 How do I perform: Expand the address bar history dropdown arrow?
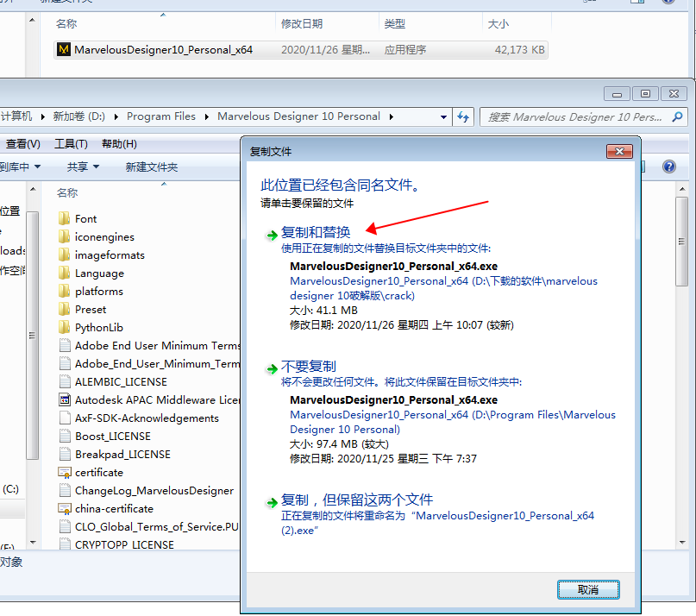[444, 116]
